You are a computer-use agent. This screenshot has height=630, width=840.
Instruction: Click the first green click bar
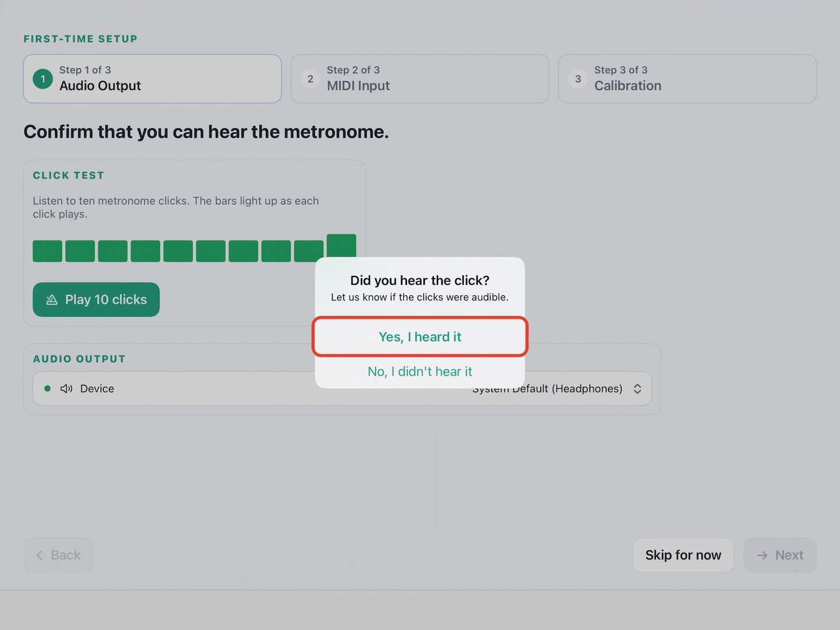(47, 251)
